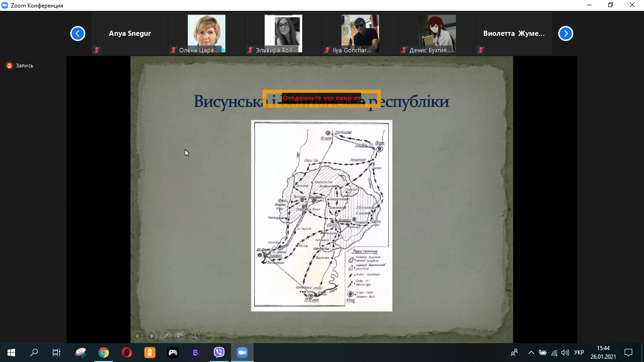Click the 'Отодвиньте это окно от' notification banner
The image size is (644, 362).
coord(322,98)
